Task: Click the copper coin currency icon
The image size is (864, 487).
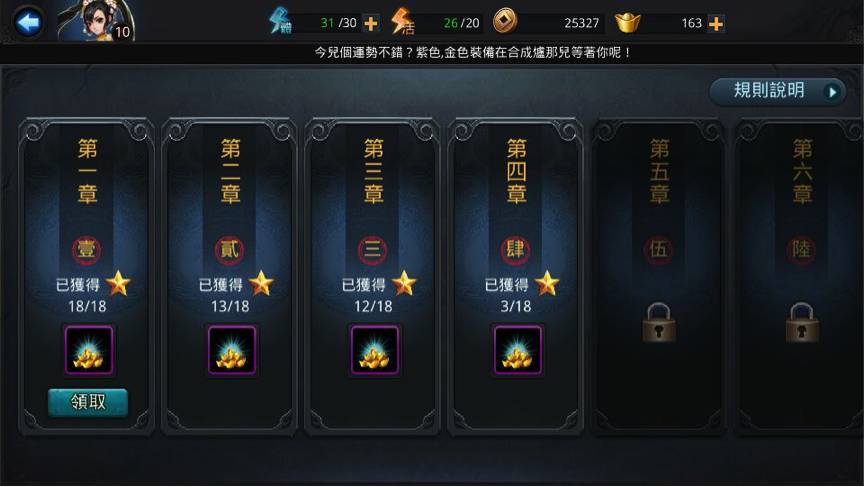Action: [504, 21]
